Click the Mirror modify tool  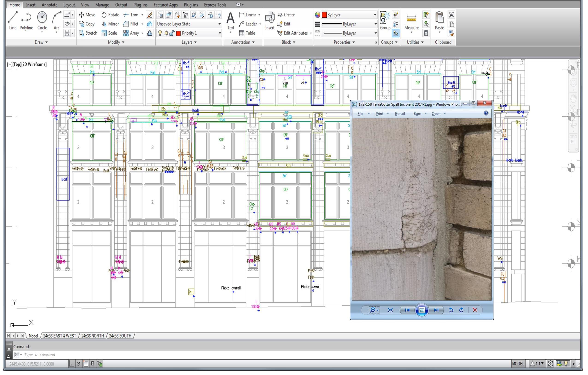point(110,24)
